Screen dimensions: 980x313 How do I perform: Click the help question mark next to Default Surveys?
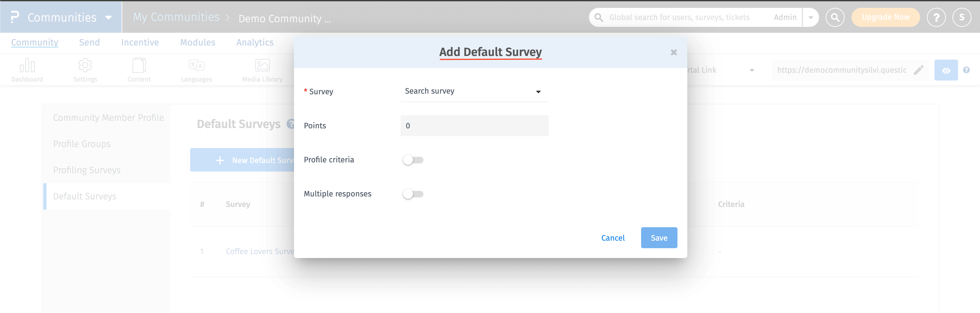click(291, 124)
